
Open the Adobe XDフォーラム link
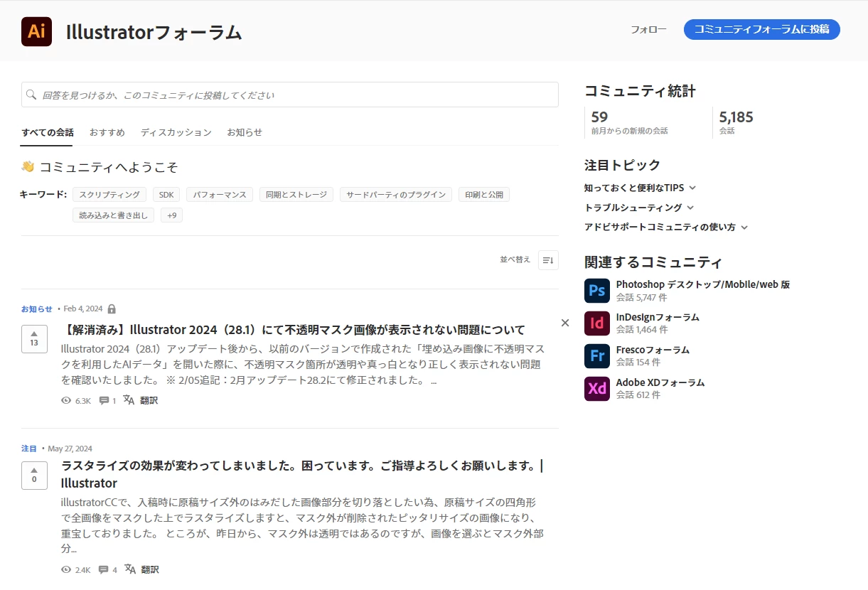pyautogui.click(x=660, y=382)
